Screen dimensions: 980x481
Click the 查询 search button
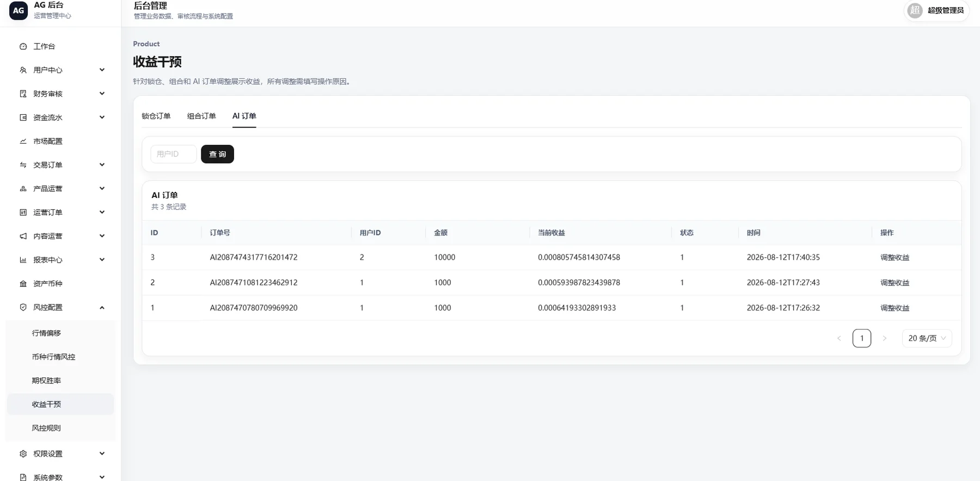pyautogui.click(x=217, y=154)
